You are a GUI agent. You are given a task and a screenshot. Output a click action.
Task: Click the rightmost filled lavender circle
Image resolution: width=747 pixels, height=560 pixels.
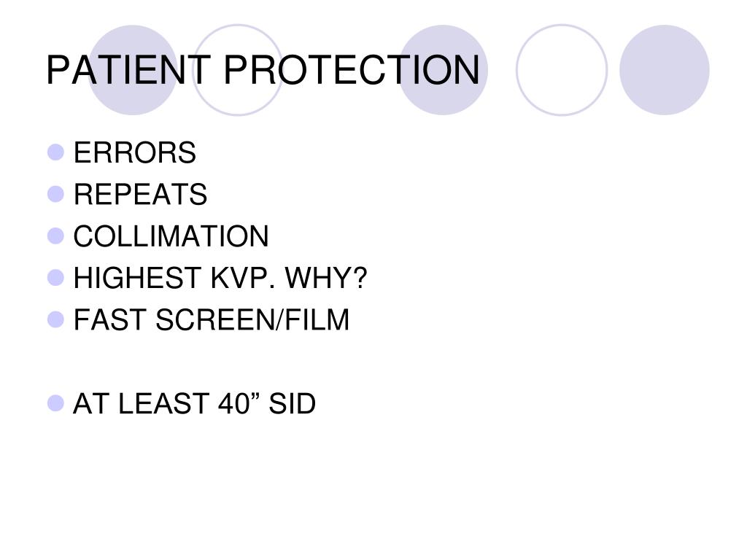665,70
